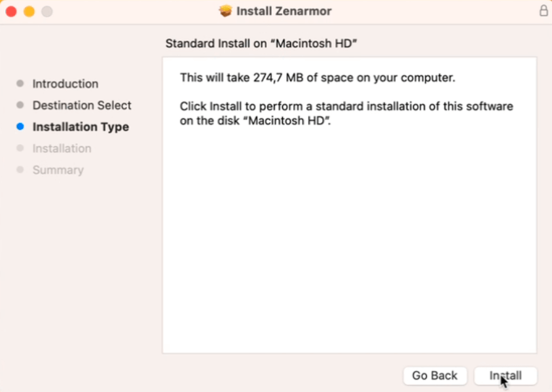Click the Zenarmor package icon
552x392 pixels.
(x=226, y=11)
